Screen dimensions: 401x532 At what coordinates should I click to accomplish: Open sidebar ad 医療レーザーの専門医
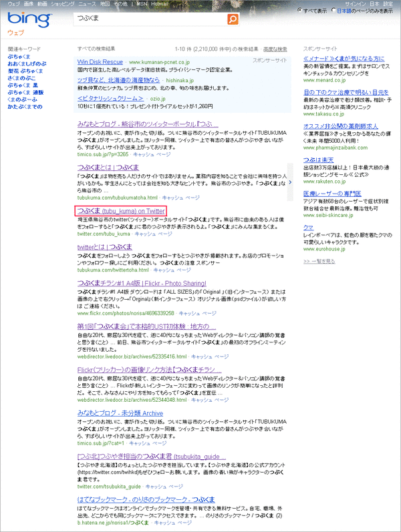[x=332, y=194]
